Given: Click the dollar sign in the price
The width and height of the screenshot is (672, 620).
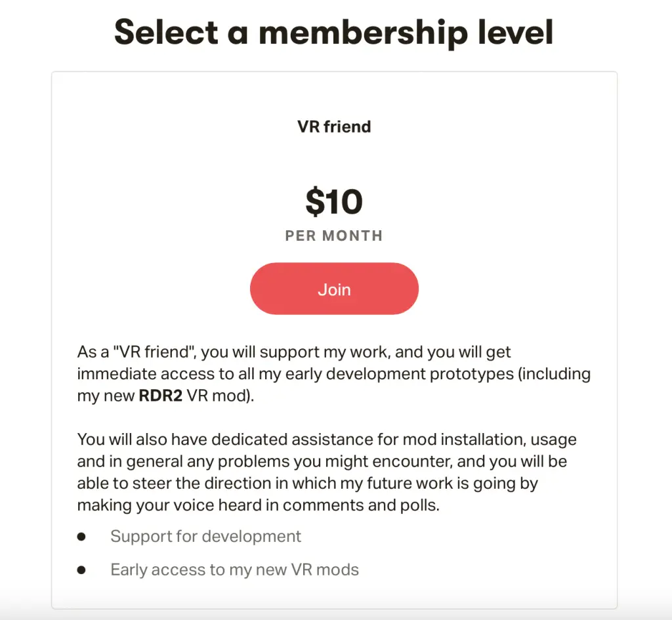Looking at the screenshot, I should coord(315,201).
